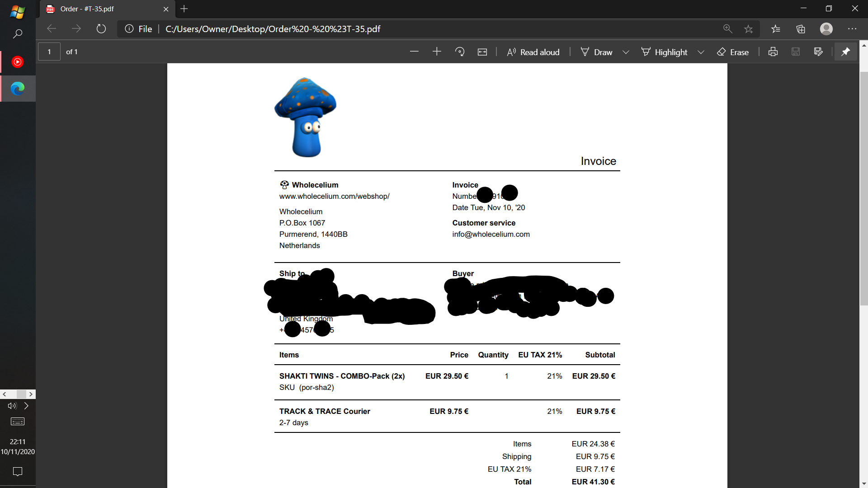Select the Order - #T-35.pdf tab
This screenshot has height=488, width=868.
(x=107, y=9)
